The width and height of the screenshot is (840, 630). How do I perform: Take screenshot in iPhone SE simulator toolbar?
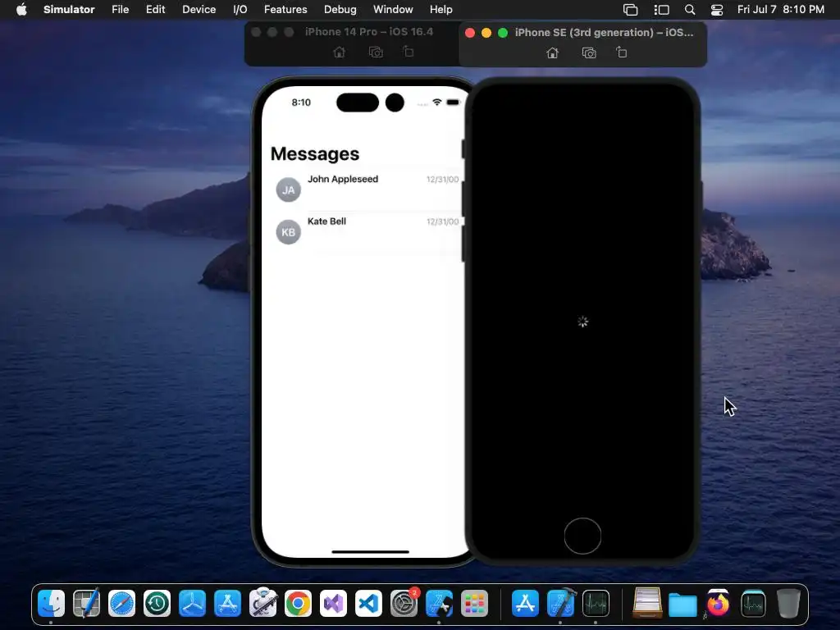coord(589,52)
